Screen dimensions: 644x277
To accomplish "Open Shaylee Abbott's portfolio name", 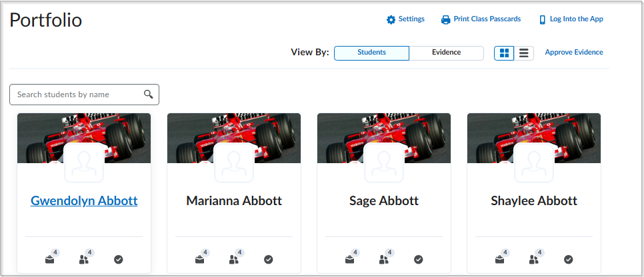I will pyautogui.click(x=534, y=200).
